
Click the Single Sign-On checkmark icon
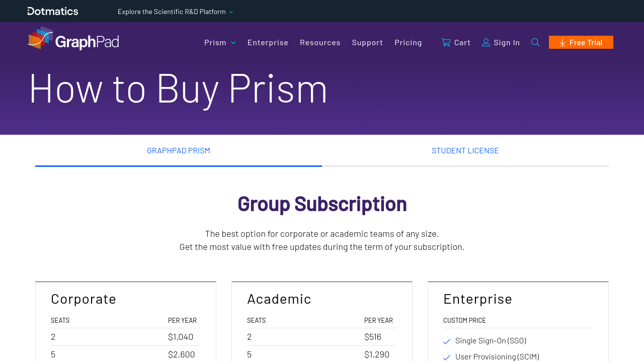(447, 341)
